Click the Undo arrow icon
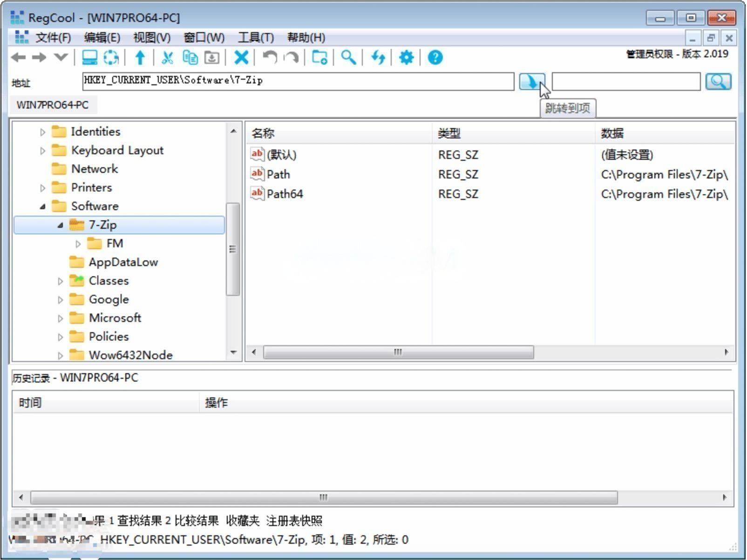 (270, 58)
